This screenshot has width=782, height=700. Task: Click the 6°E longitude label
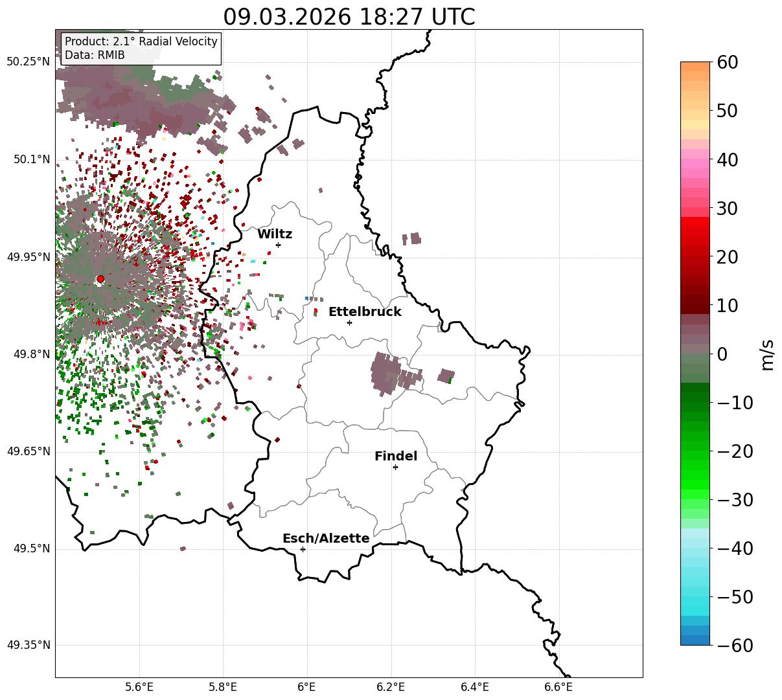point(307,687)
